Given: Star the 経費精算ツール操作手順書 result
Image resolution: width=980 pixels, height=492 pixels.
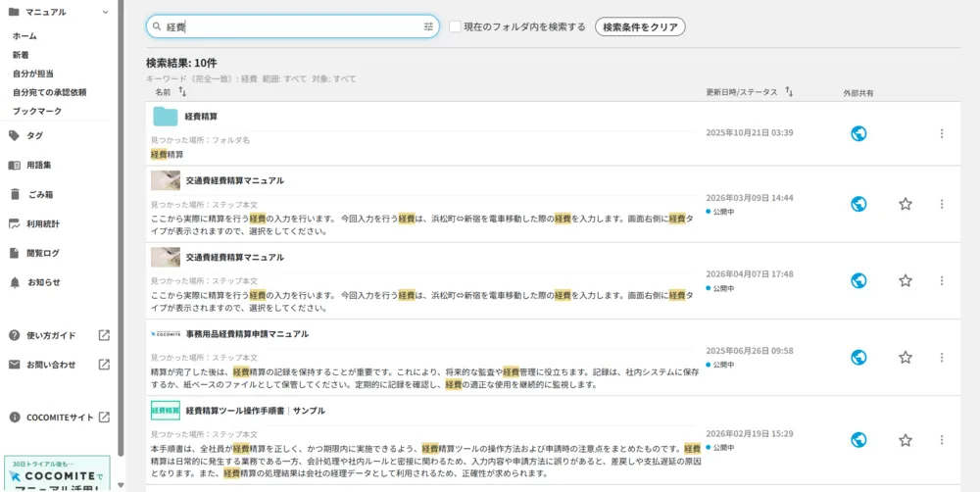Looking at the screenshot, I should coord(906,440).
